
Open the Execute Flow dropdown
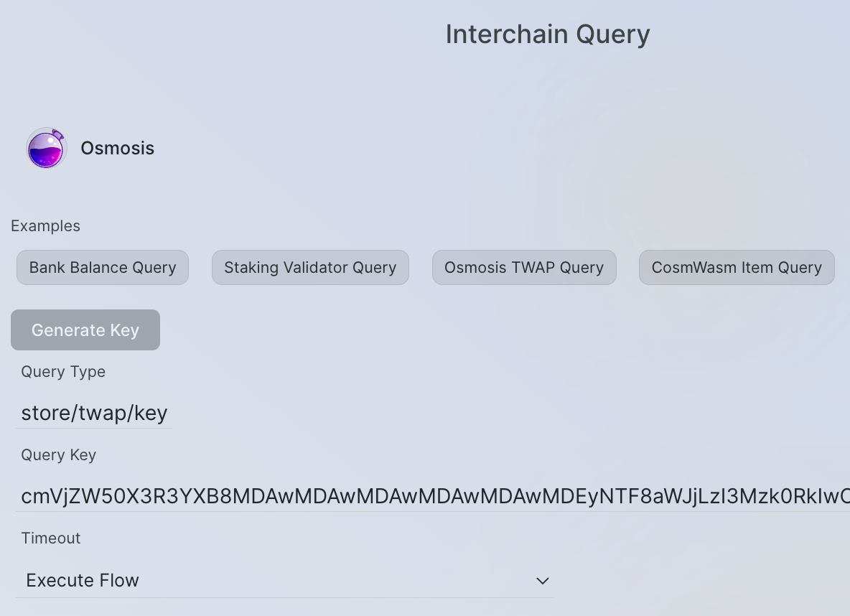(x=284, y=580)
